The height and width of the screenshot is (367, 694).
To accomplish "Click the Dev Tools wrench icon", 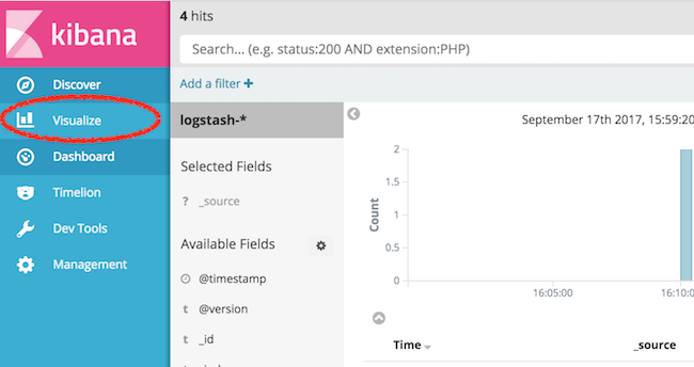I will (25, 229).
